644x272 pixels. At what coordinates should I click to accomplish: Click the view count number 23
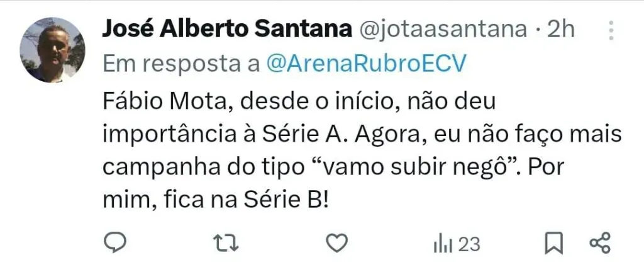(469, 245)
